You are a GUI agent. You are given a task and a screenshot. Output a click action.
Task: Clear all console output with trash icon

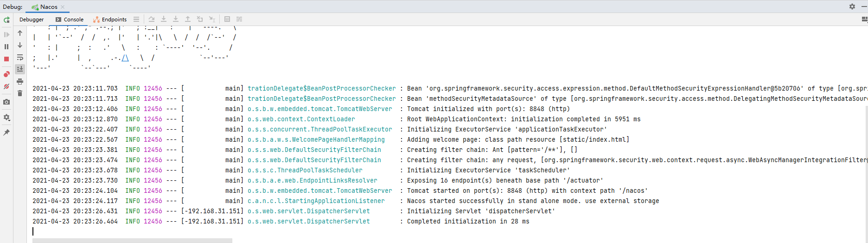coord(20,93)
